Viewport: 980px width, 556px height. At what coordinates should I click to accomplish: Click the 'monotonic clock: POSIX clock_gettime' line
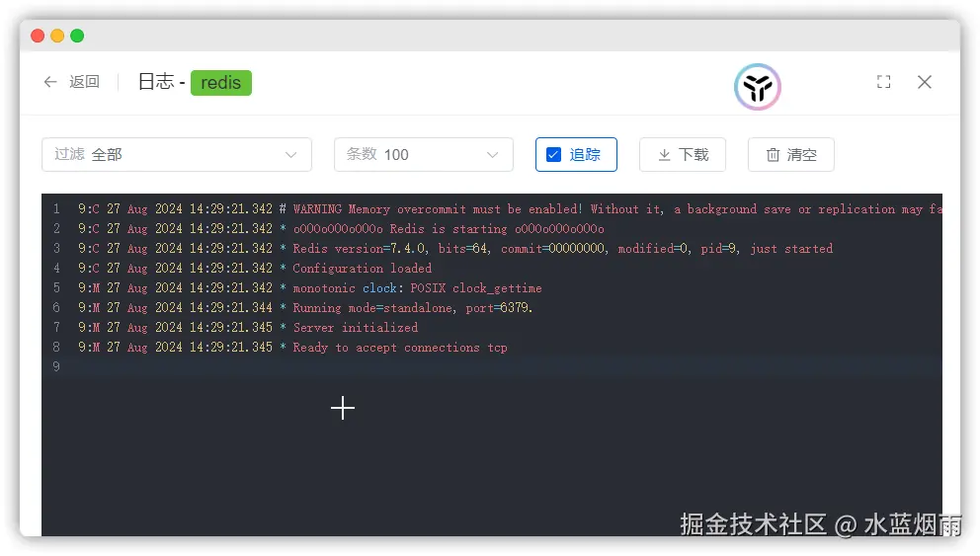tap(309, 288)
